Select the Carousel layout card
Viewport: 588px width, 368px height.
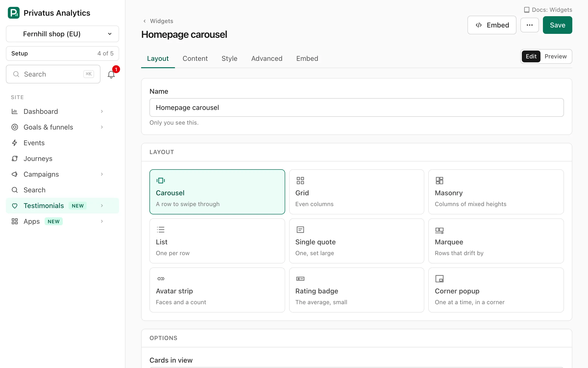click(217, 192)
